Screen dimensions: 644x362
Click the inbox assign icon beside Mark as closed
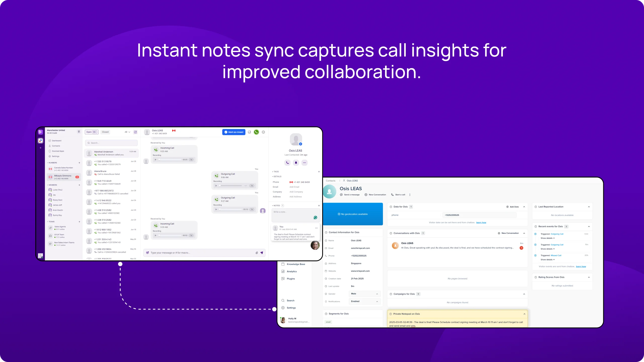pos(249,132)
